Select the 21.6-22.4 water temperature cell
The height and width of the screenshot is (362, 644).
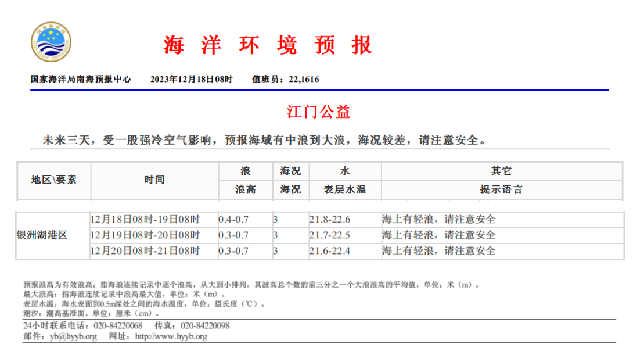click(x=330, y=251)
